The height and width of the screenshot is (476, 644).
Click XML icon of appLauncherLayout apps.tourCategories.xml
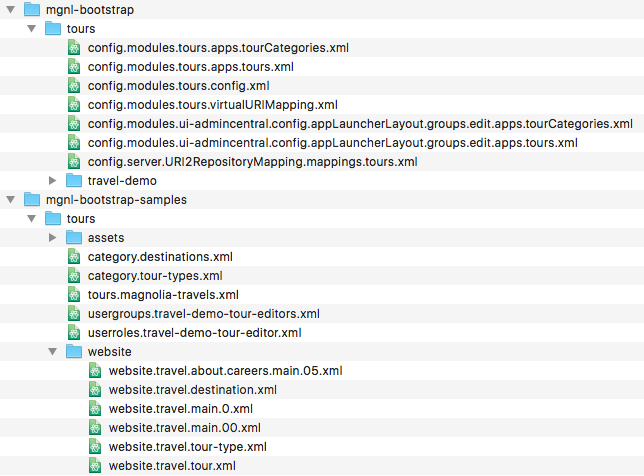tap(74, 124)
